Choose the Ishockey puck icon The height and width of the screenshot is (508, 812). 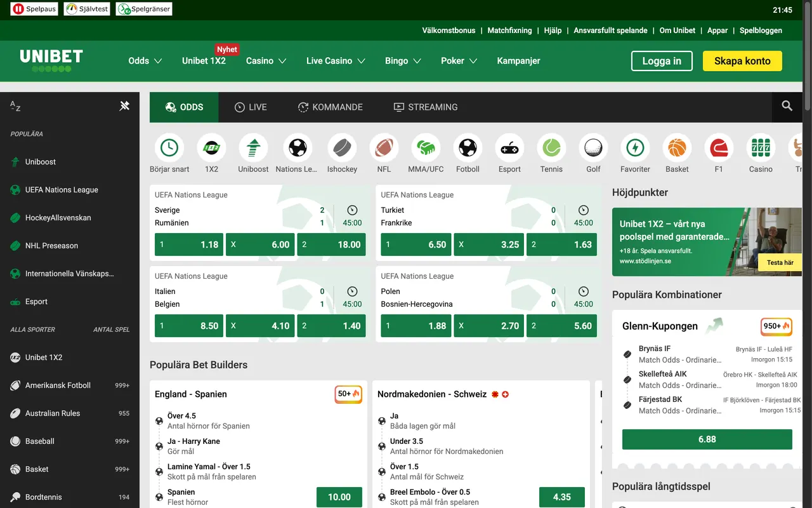[342, 148]
